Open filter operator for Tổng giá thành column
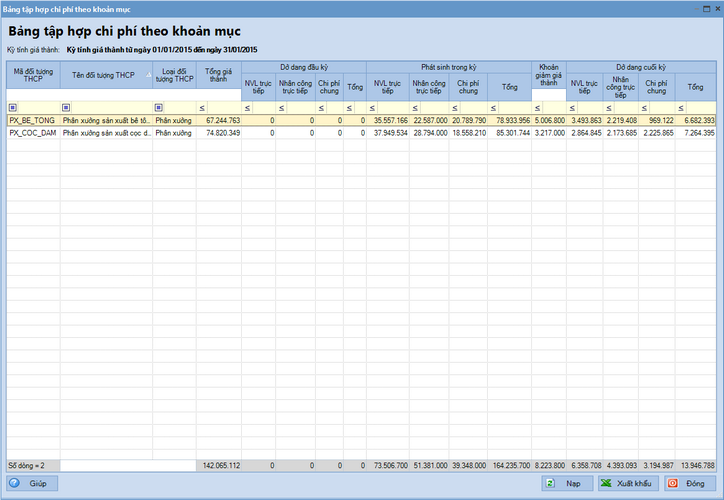Image resolution: width=724 pixels, height=500 pixels. coord(202,108)
